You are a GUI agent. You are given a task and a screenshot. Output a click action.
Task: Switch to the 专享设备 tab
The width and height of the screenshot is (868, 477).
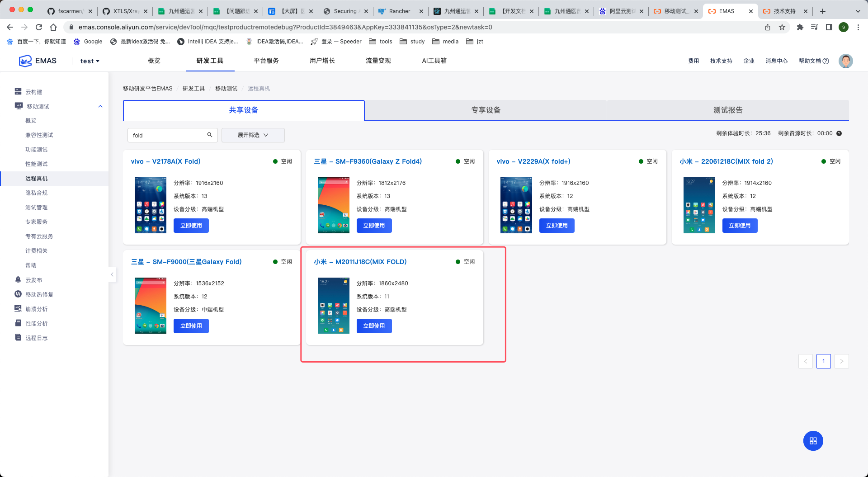(x=486, y=110)
